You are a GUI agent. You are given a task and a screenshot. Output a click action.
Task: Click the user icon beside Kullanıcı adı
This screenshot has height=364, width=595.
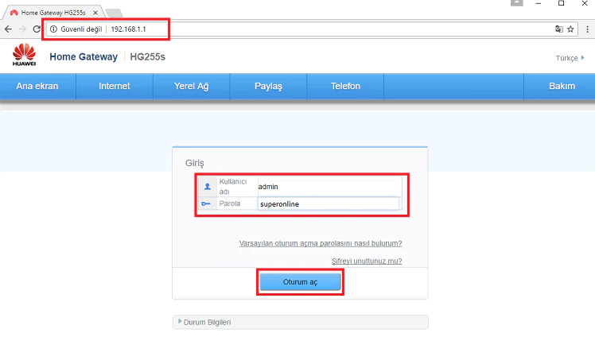207,187
